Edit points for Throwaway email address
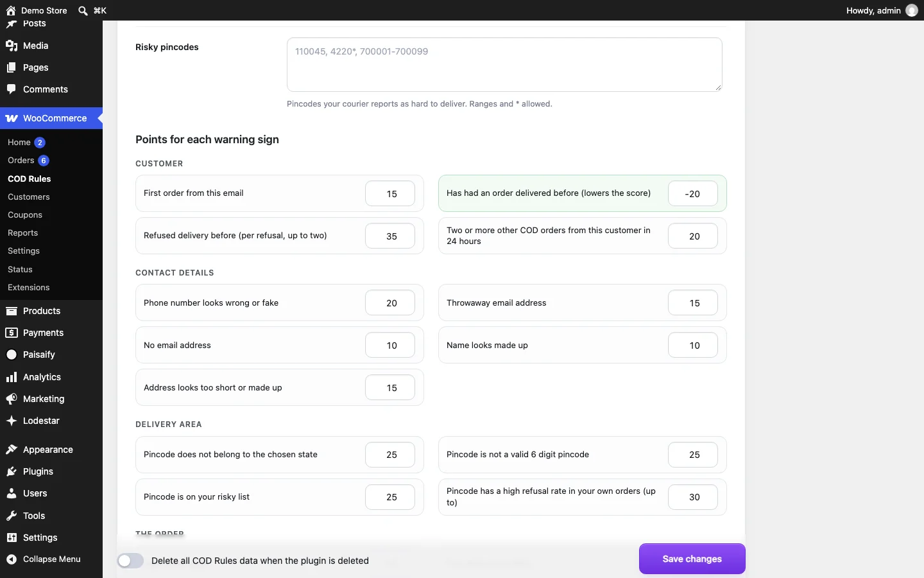Viewport: 924px width, 578px height. [x=693, y=303]
